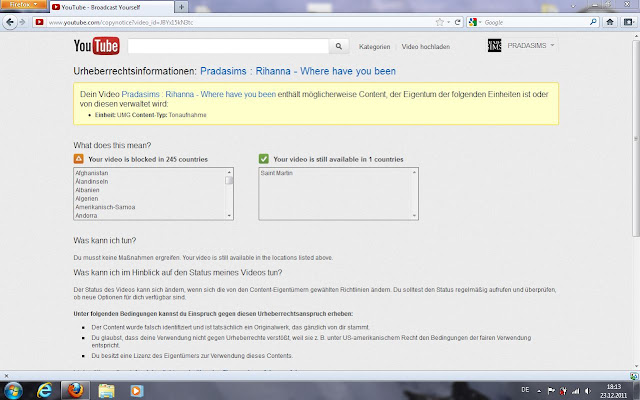640x400 pixels.
Task: Click the blocked list scroll-up arrow
Action: pyautogui.click(x=229, y=172)
